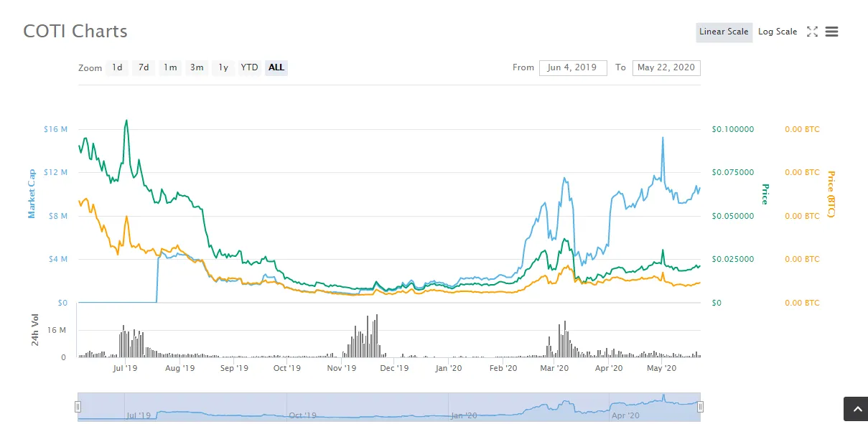Click the 16 M volume axis tick
The width and height of the screenshot is (868, 424).
pos(57,330)
